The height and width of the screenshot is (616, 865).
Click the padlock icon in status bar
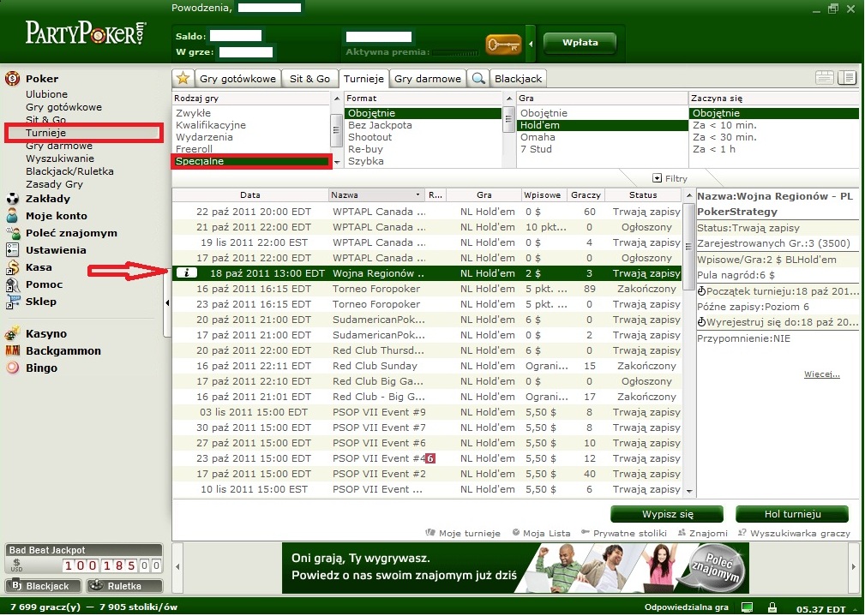[x=773, y=607]
